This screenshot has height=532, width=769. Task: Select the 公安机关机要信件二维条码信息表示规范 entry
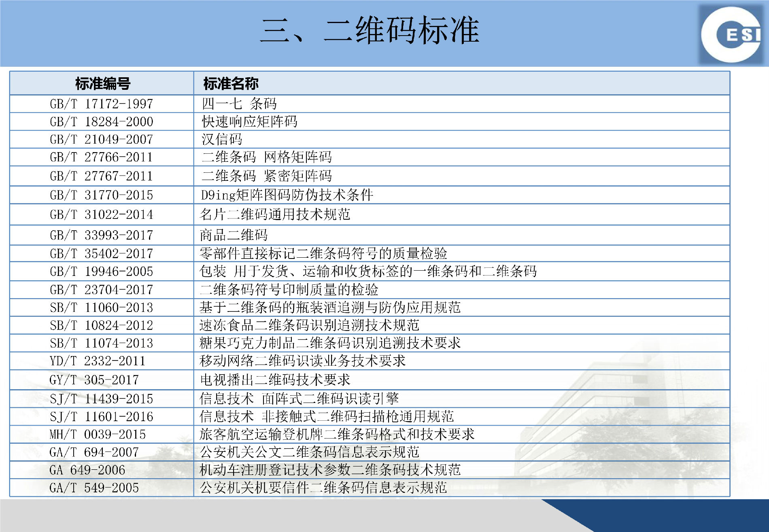(323, 488)
